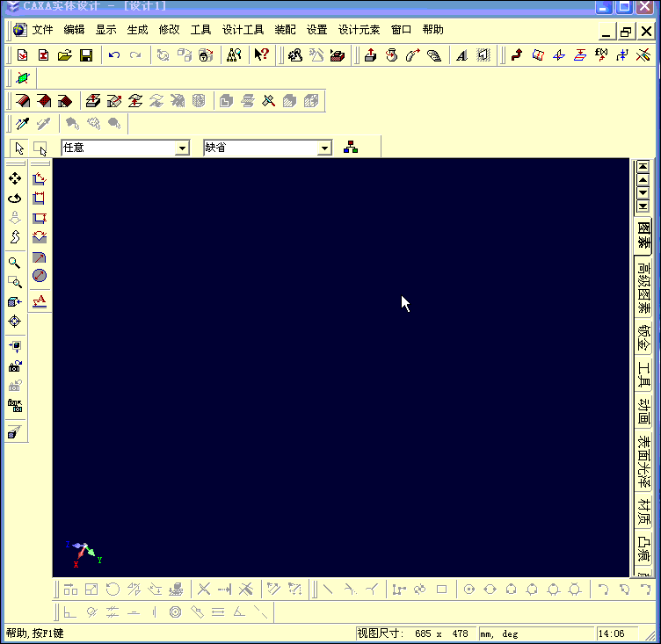Image resolution: width=661 pixels, height=644 pixels.
Task: Open file with the folder icon
Action: (x=64, y=55)
